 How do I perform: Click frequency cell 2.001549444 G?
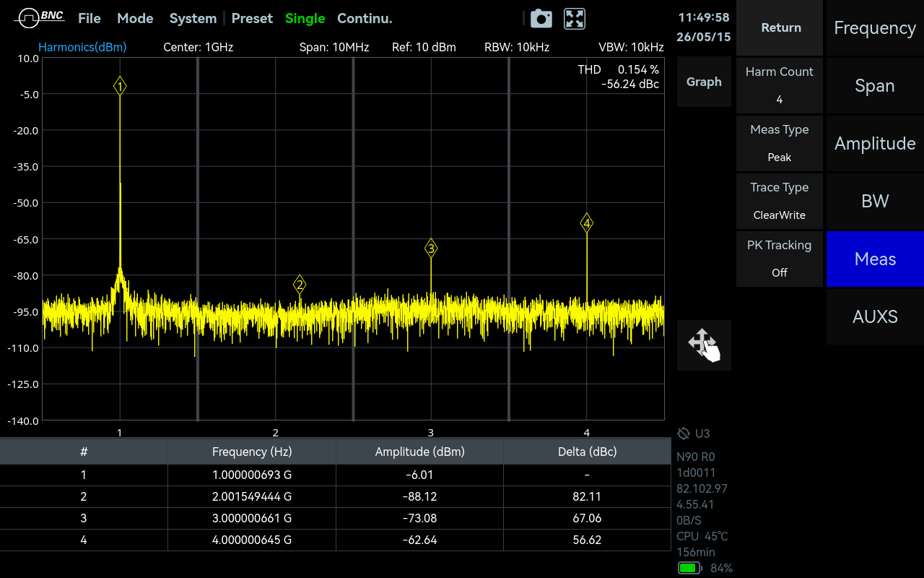tap(252, 496)
